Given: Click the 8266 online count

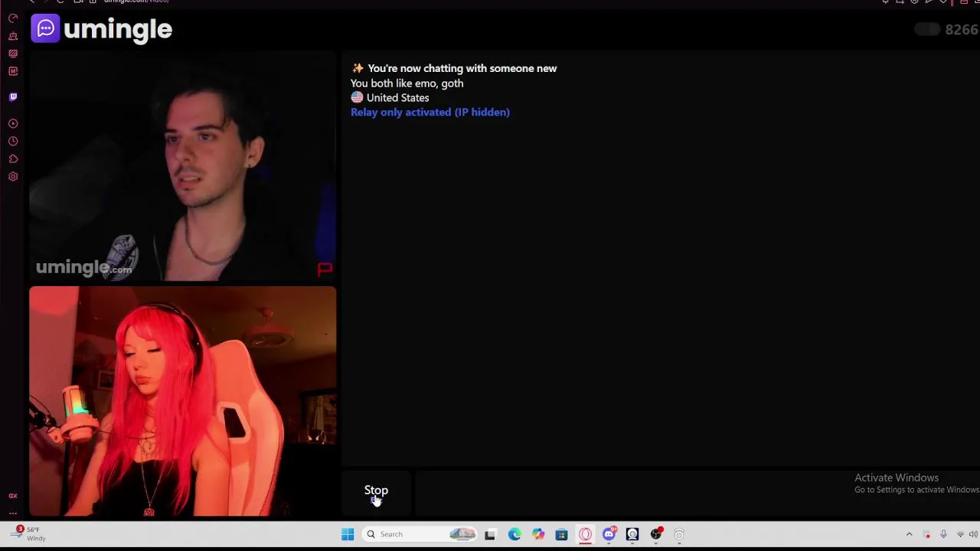Looking at the screenshot, I should point(962,30).
